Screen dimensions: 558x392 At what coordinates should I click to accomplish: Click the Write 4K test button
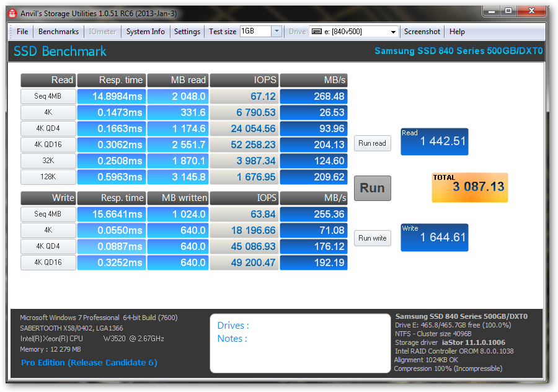[x=48, y=230]
